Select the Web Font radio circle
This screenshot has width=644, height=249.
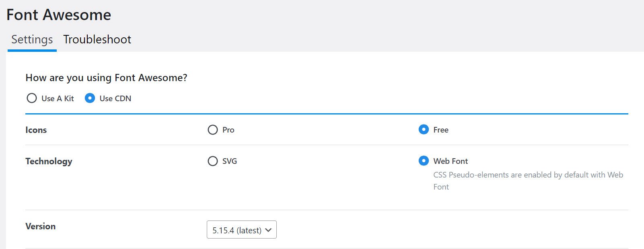(x=424, y=161)
